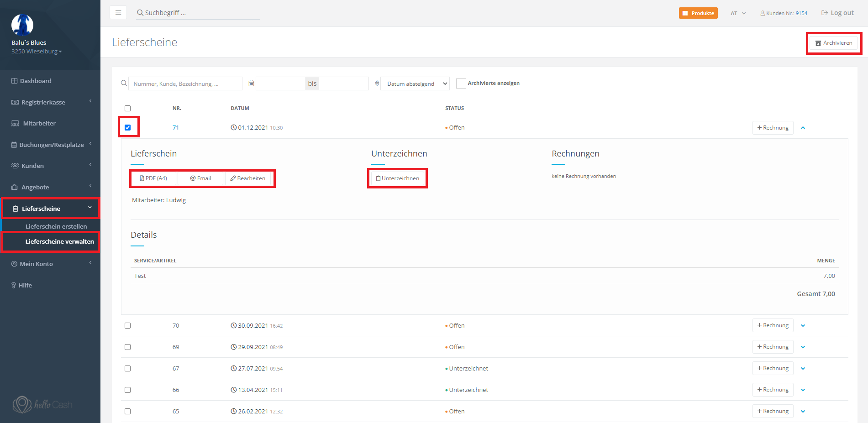Expand the details of delivery note 69
Viewport: 868px width, 423px height.
click(x=803, y=347)
